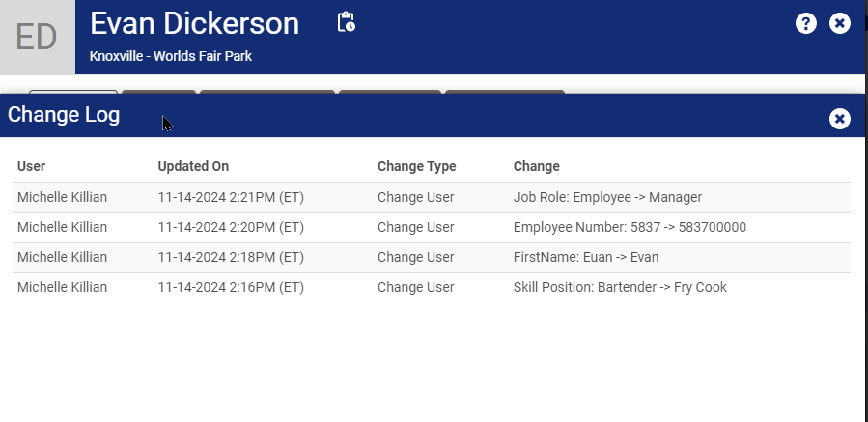Click the ED initials avatar
This screenshot has width=868, height=422.
37,37
